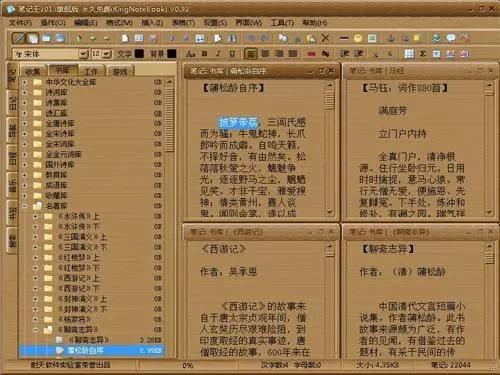Select the 《封神演义》下 tree item

pyautogui.click(x=82, y=309)
